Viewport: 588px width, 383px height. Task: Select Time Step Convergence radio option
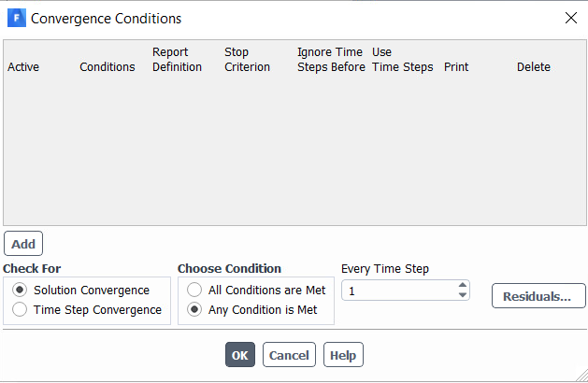[x=20, y=310]
